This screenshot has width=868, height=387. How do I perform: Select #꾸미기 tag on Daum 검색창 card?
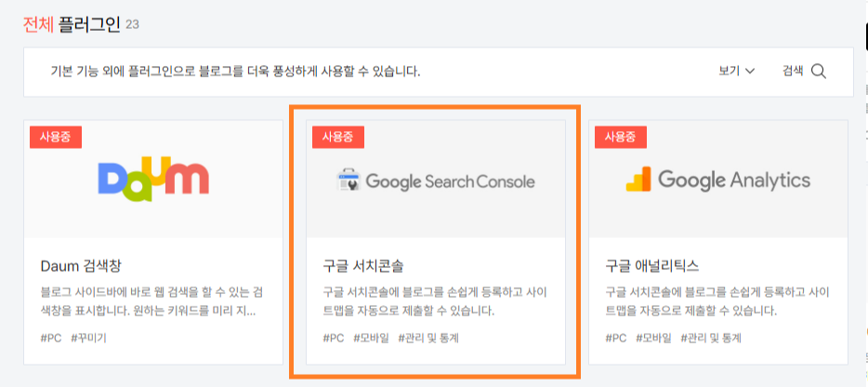click(88, 338)
